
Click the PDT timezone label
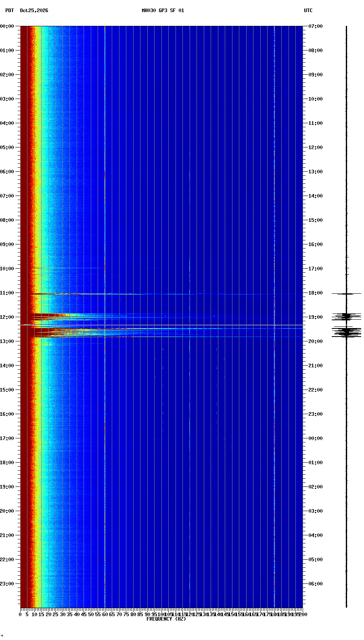coord(9,11)
